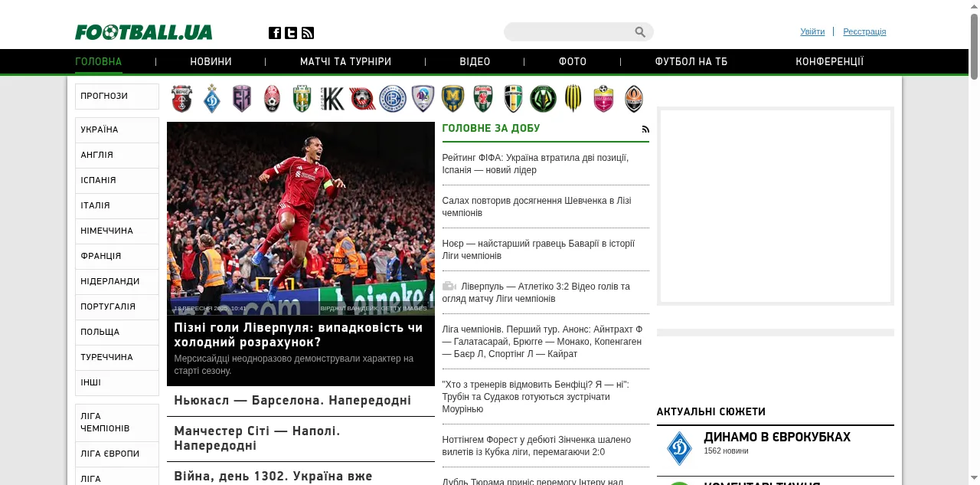Viewport: 980px width, 485px height.
Task: Open the Facebook social icon in header
Action: click(275, 33)
